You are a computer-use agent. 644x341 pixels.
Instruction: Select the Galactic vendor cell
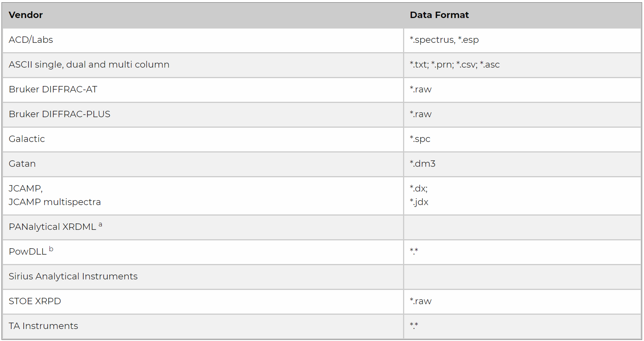point(27,139)
